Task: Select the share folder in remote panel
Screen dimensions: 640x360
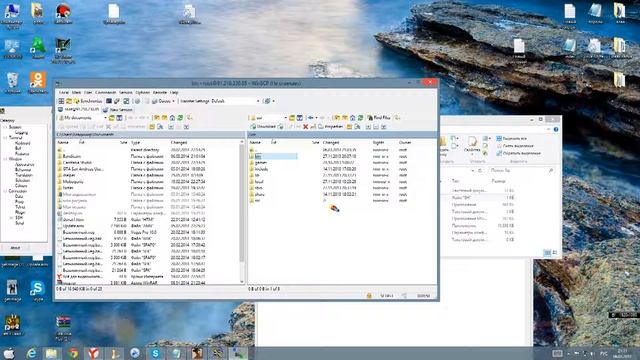Action: coord(259,194)
